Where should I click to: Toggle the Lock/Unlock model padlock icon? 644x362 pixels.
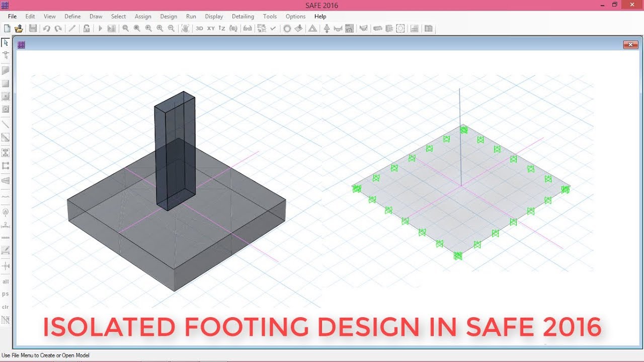86,29
